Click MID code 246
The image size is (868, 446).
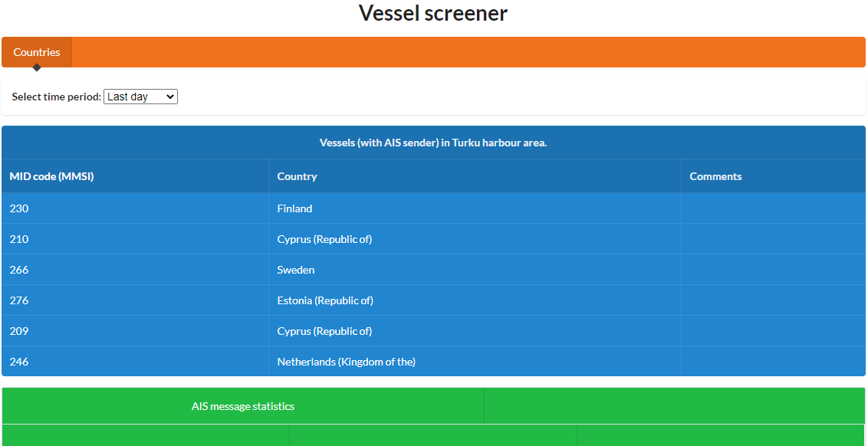pos(18,362)
